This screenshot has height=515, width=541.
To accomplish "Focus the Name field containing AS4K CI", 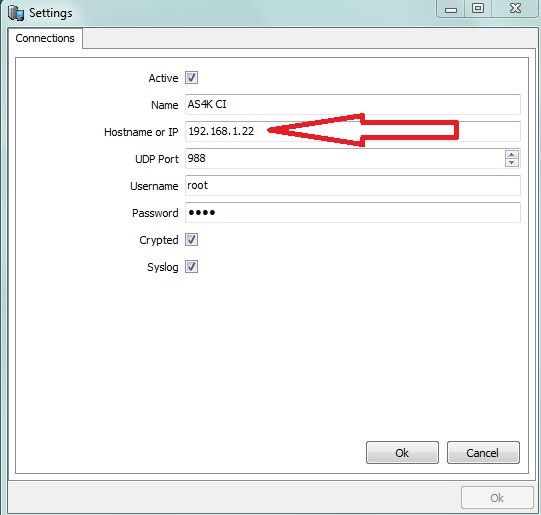I will 353,104.
